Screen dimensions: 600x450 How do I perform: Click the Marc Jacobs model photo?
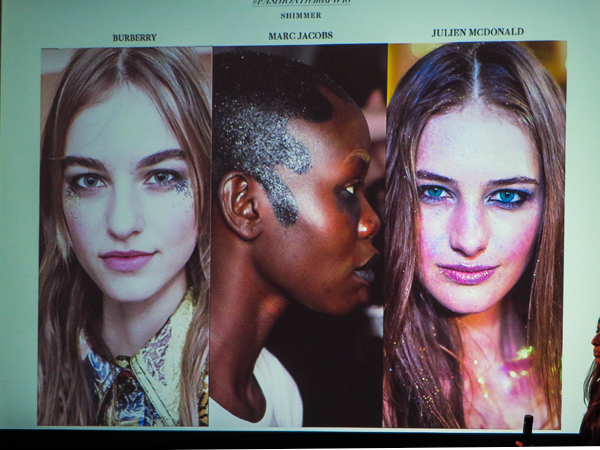tap(298, 236)
